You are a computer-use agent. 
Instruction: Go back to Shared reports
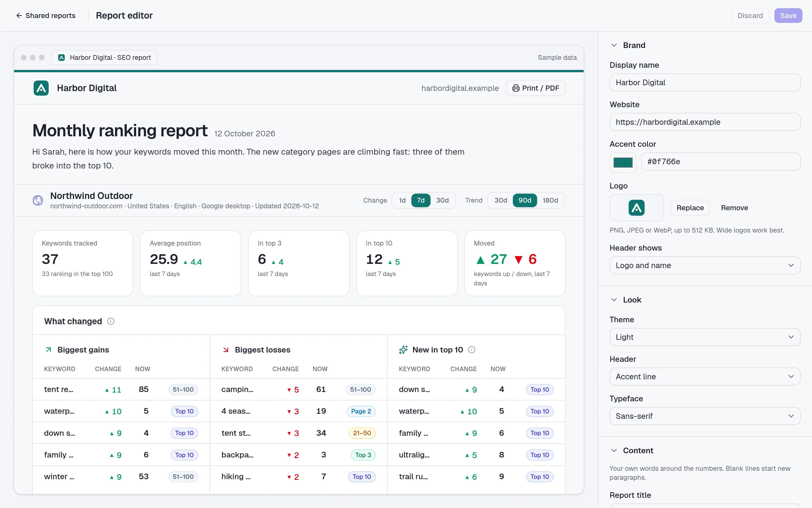(x=46, y=16)
